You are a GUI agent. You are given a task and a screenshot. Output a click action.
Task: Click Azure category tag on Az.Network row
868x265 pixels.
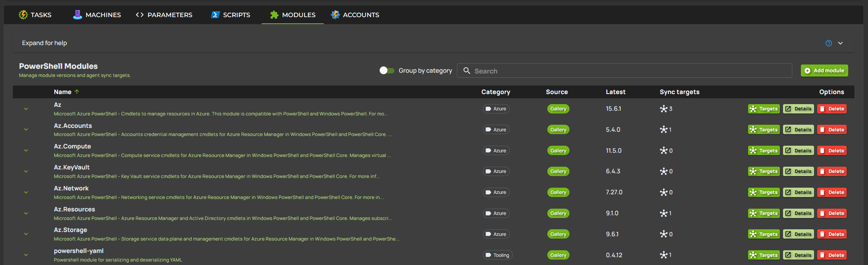496,192
